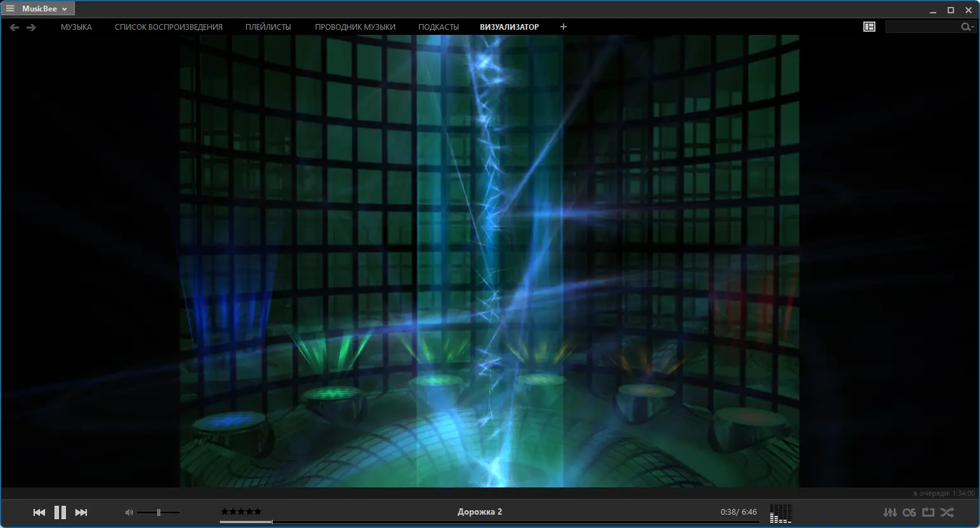Click the visualizer display area

click(x=489, y=261)
